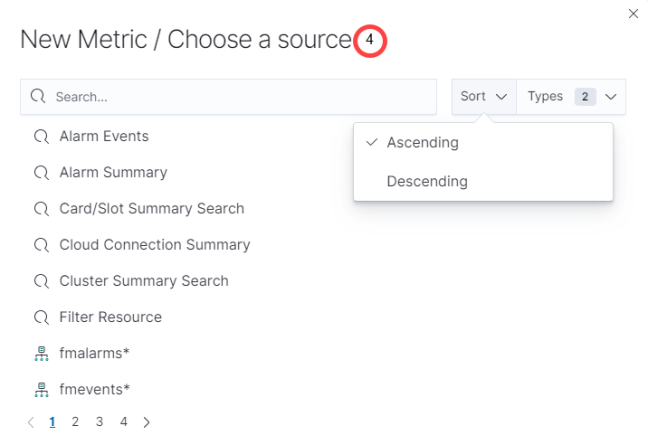Click the index pattern icon beside fmalarms*
Image resolution: width=648 pixels, height=445 pixels.
[41, 353]
